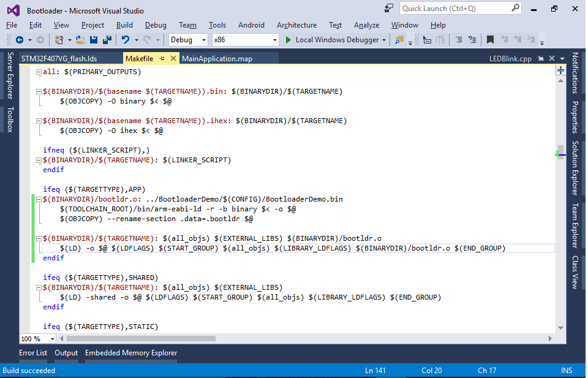The width and height of the screenshot is (588, 378).
Task: Open the Analyze menu
Action: (366, 25)
